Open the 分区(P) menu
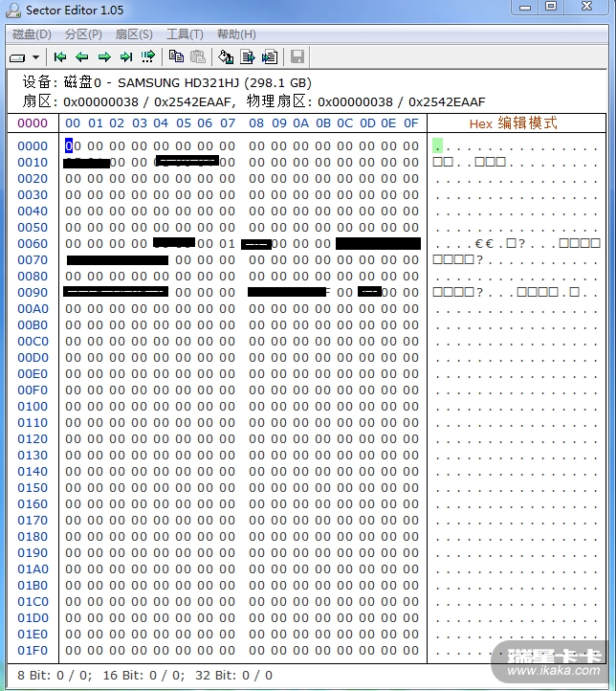 (x=83, y=34)
